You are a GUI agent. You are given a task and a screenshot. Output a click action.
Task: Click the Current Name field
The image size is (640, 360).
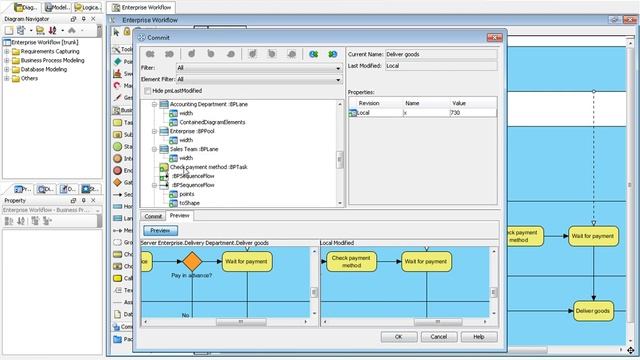[441, 54]
